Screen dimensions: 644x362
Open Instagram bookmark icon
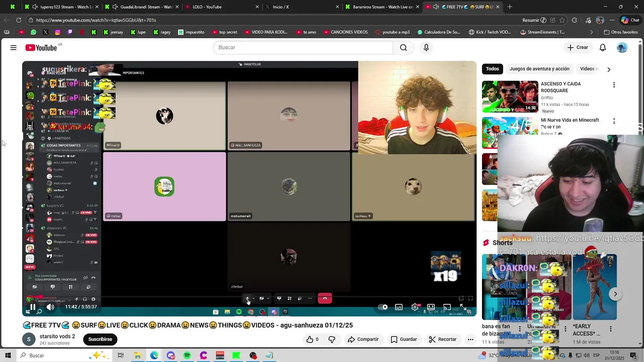(57, 32)
